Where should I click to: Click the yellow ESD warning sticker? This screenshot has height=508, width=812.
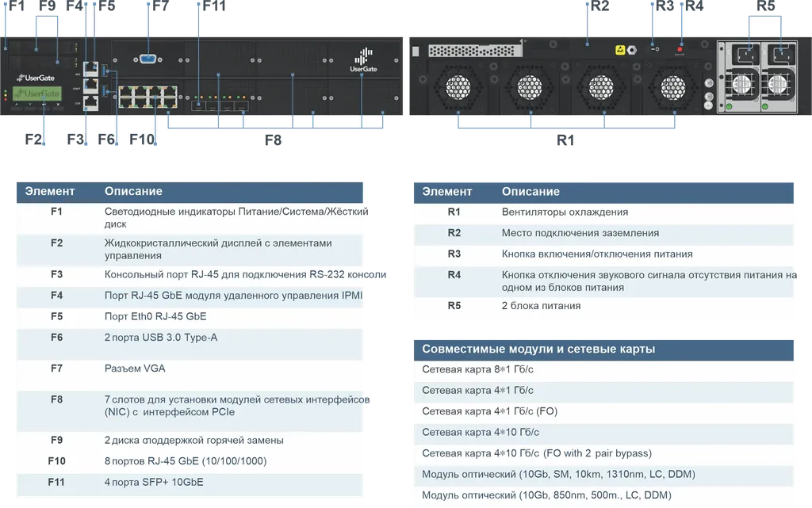tap(621, 49)
